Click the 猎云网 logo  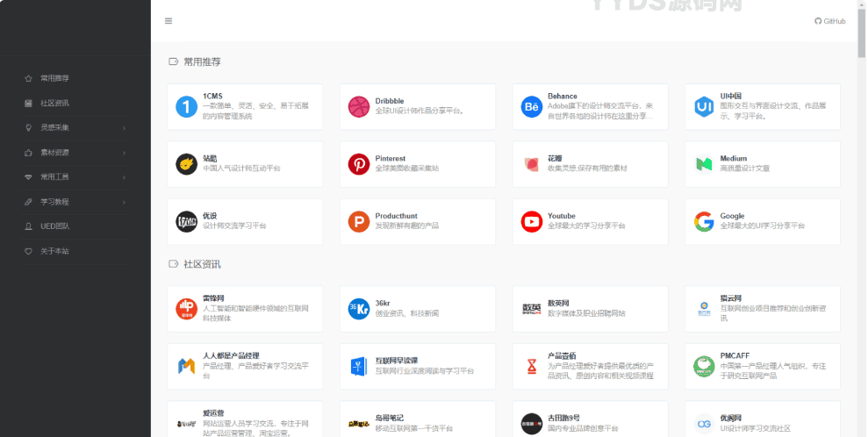704,309
